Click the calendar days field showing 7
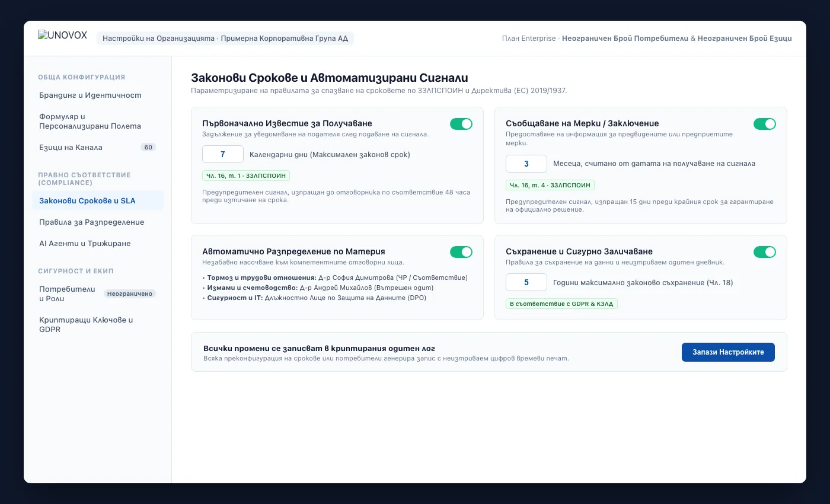 223,154
